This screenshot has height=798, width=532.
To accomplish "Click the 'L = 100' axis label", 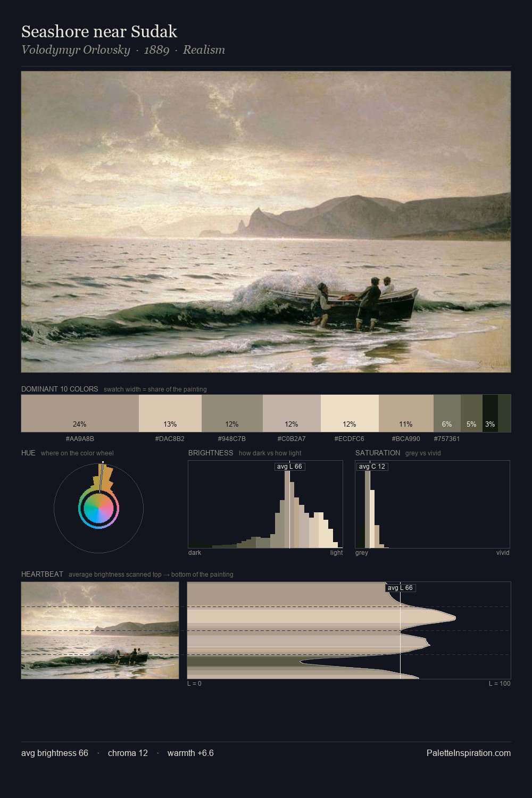I will (x=500, y=684).
